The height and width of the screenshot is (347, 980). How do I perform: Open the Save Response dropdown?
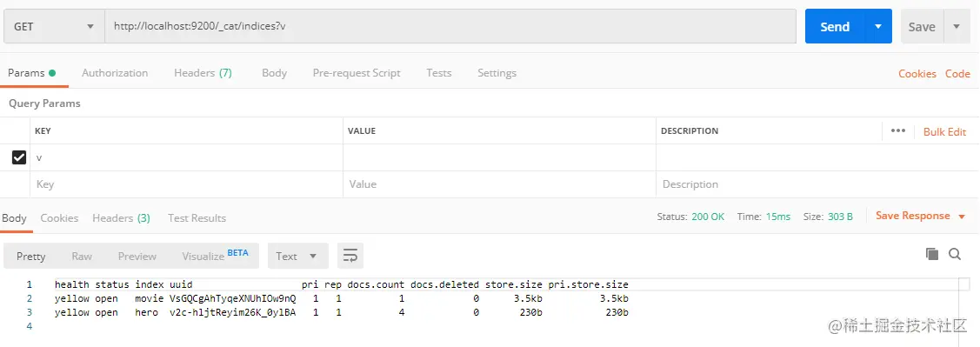pyautogui.click(x=921, y=216)
